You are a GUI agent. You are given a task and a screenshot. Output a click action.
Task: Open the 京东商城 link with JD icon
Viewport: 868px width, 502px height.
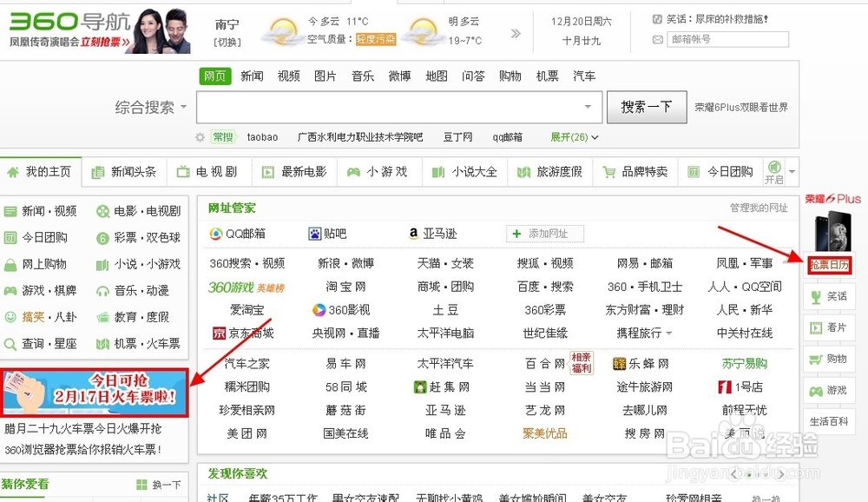tap(243, 333)
